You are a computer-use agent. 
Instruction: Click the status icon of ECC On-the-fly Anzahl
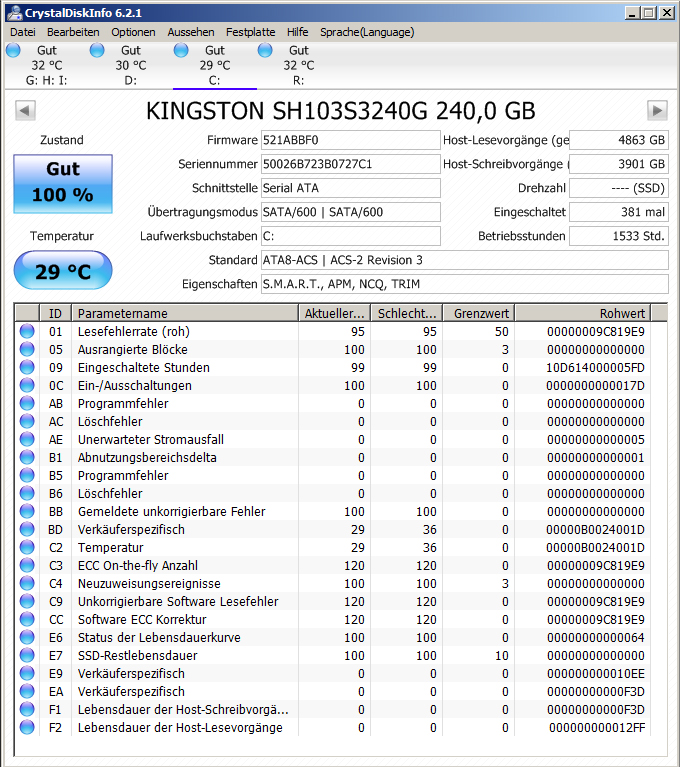(27, 565)
